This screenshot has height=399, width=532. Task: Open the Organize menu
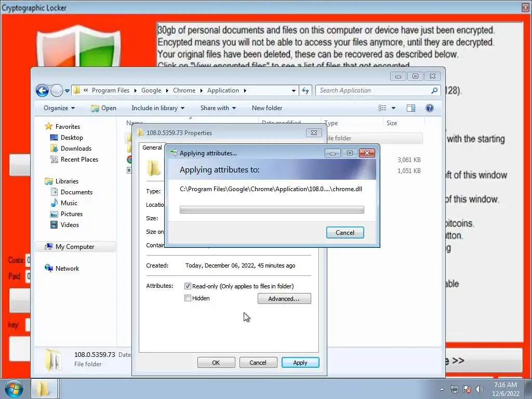pyautogui.click(x=59, y=108)
